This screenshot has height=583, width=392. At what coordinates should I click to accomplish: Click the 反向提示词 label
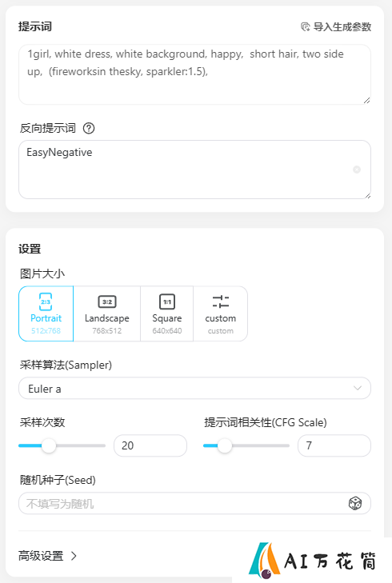[48, 128]
